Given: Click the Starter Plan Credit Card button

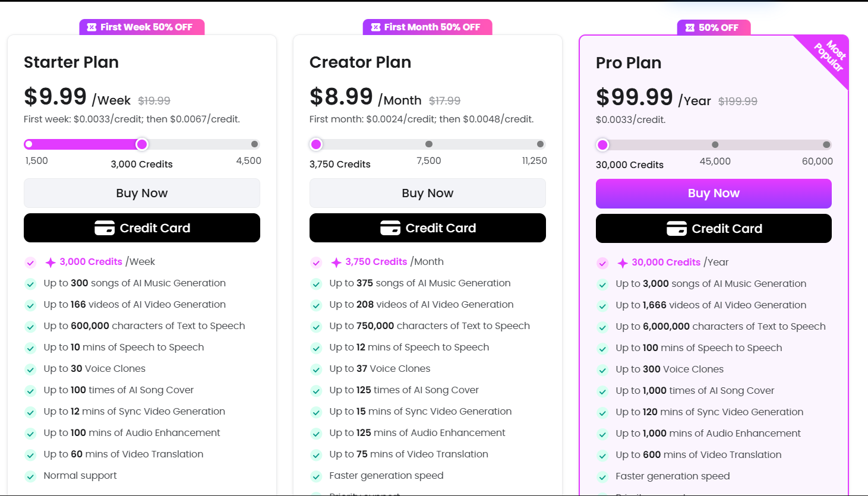Looking at the screenshot, I should coord(142,228).
